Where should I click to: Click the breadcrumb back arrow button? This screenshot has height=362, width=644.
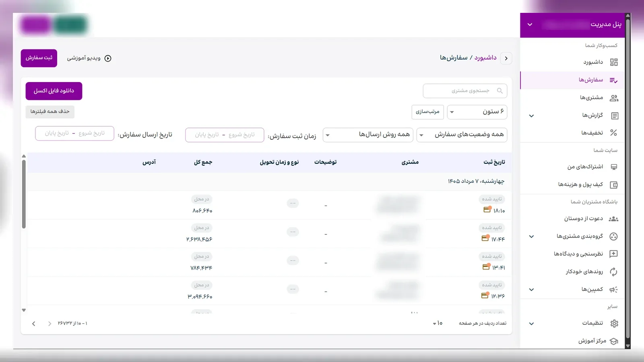(x=506, y=58)
